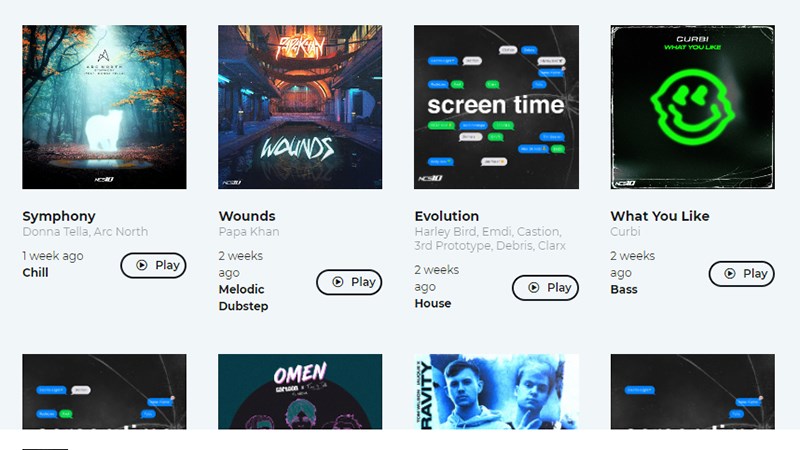
Task: Open the Symphony album cover
Action: pos(105,107)
